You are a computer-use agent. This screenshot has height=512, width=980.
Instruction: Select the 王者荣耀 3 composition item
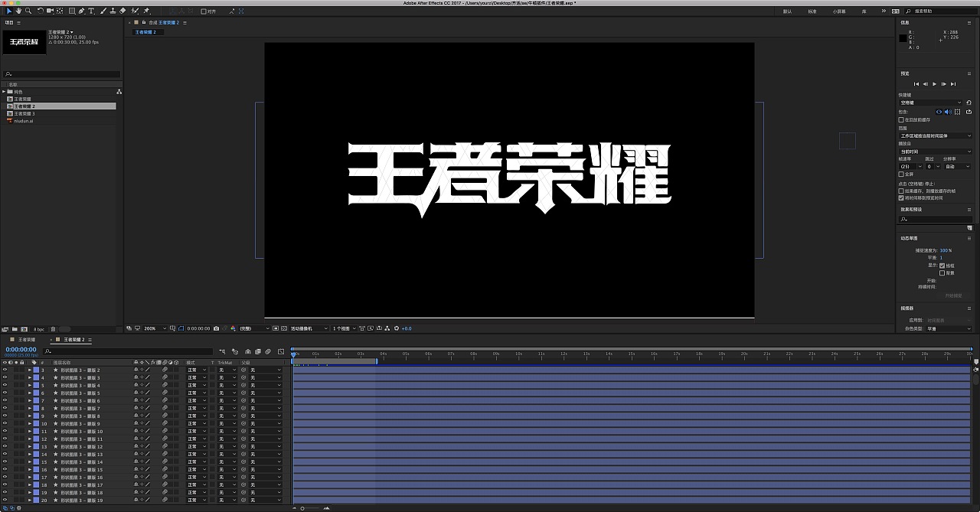[x=24, y=113]
